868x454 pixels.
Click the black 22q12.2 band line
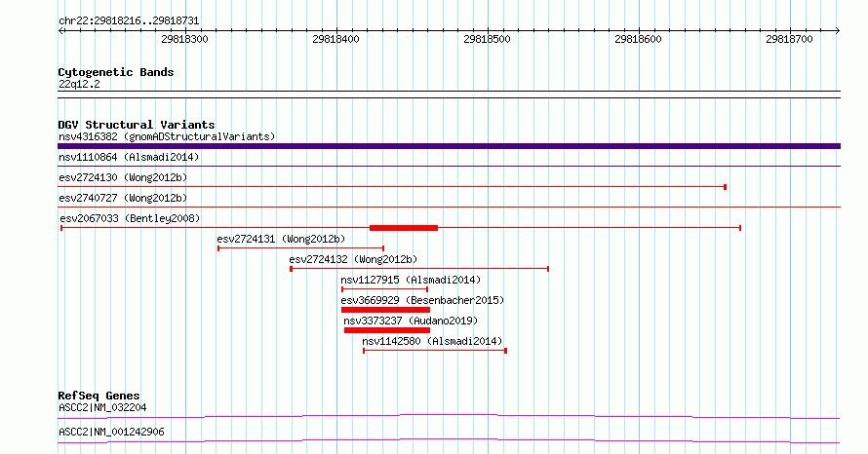pos(449,95)
